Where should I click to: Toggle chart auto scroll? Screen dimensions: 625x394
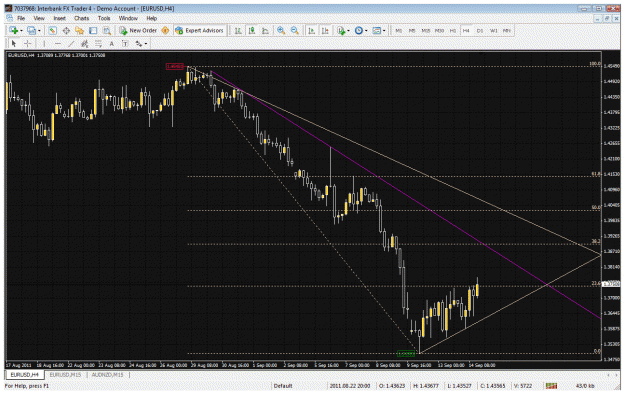click(312, 30)
